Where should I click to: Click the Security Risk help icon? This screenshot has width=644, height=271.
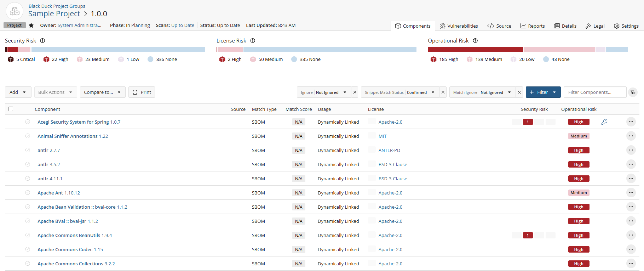click(42, 41)
